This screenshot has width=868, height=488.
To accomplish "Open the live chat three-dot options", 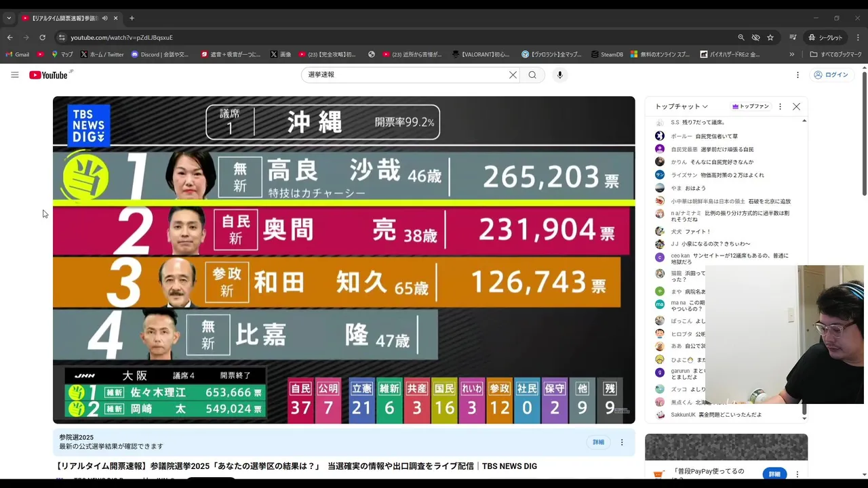I will 780,106.
